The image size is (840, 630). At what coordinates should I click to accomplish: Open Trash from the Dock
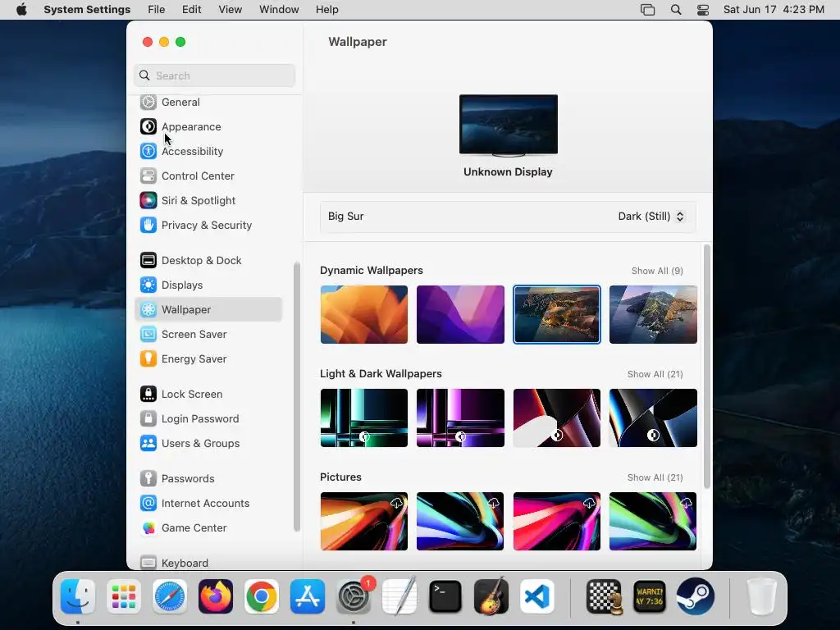click(761, 596)
